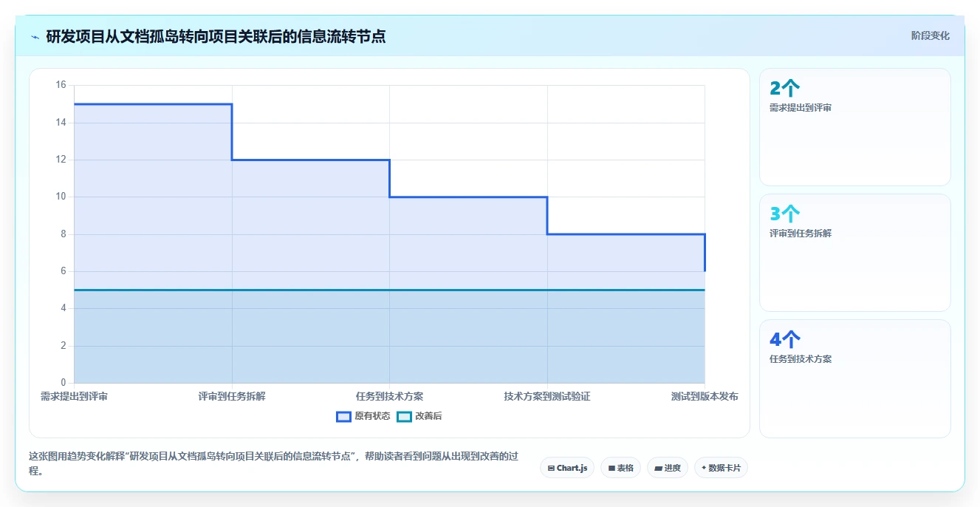Click the 原有状态 legend color box

coord(343,416)
